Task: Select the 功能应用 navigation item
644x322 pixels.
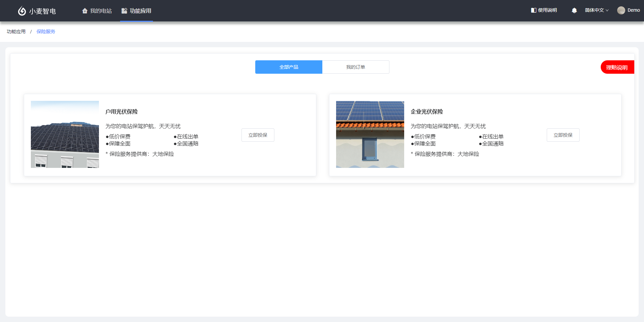Action: point(140,11)
